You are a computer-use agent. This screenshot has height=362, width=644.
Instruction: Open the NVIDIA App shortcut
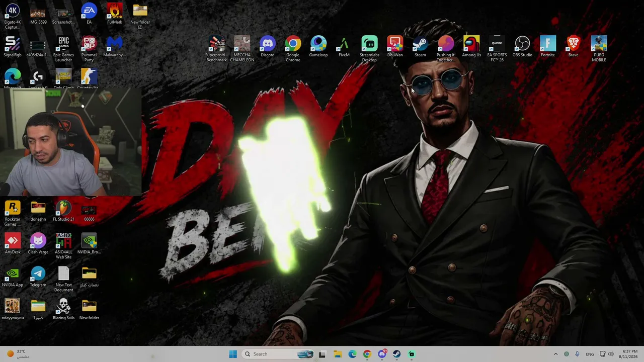[13, 277]
